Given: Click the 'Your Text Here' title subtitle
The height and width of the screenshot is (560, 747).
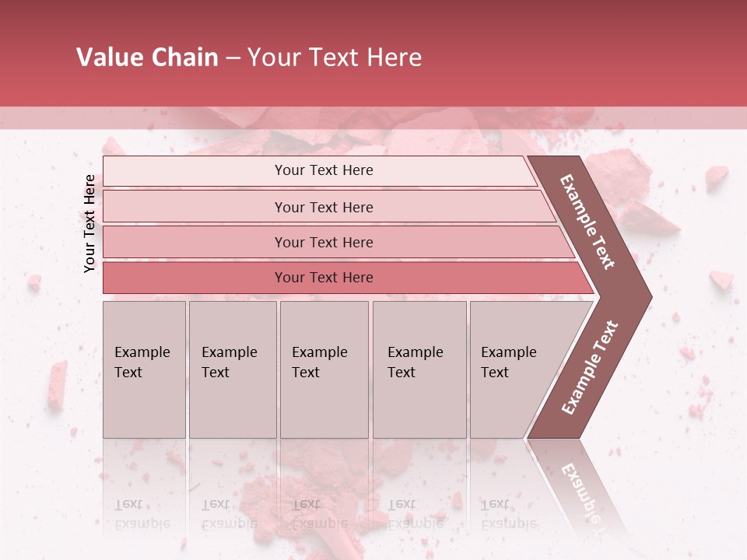Looking at the screenshot, I should pyautogui.click(x=335, y=58).
